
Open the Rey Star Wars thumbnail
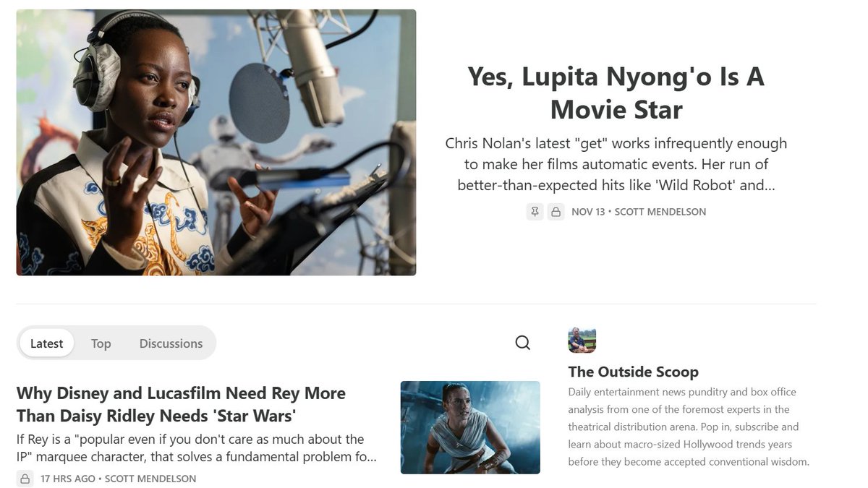click(470, 427)
